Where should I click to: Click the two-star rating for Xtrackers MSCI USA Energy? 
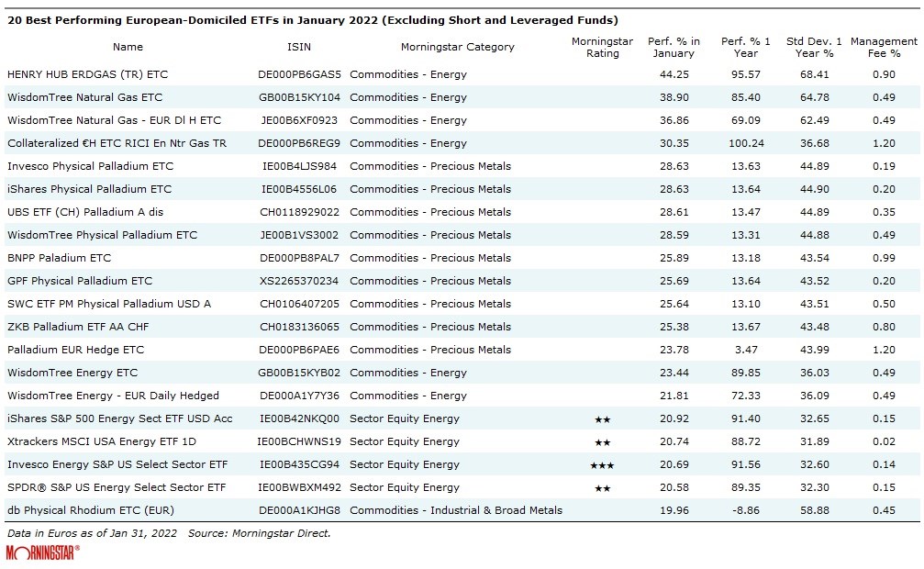(x=602, y=442)
